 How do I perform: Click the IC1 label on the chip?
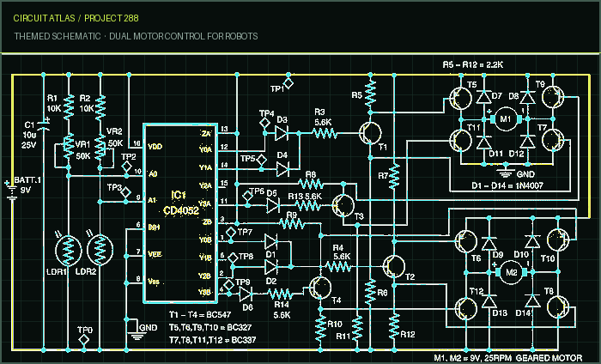[x=179, y=196]
